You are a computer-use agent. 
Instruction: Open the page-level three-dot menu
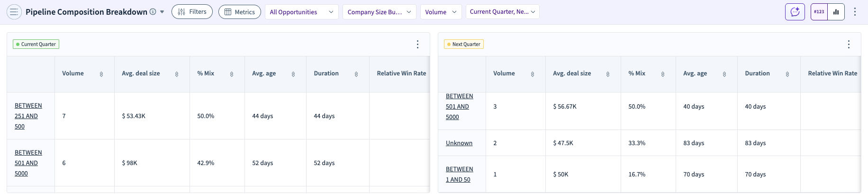855,12
